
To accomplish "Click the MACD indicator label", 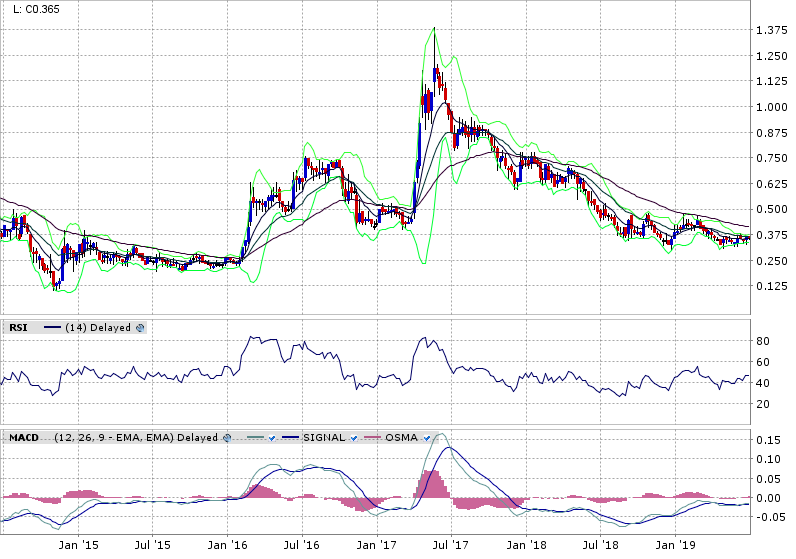I will point(25,438).
